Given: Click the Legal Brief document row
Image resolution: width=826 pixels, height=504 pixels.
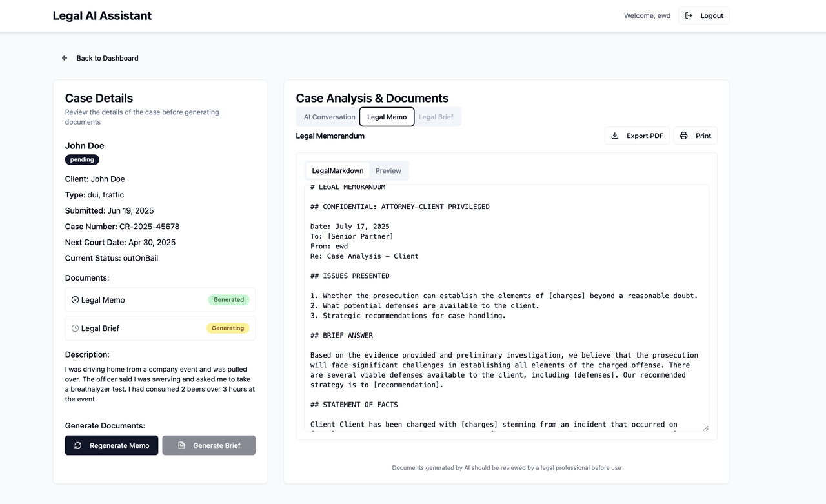Looking at the screenshot, I should 160,328.
